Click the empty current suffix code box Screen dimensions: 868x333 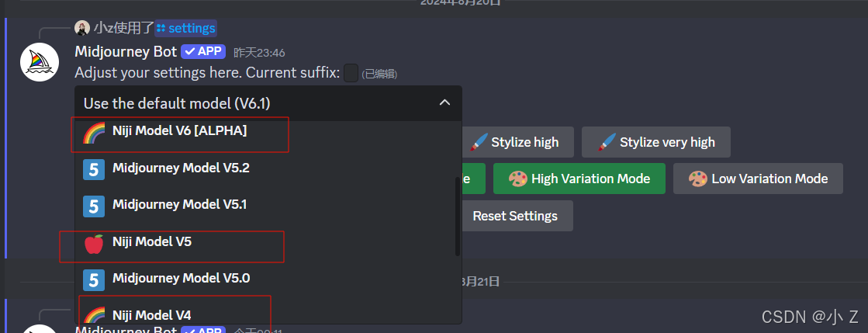pyautogui.click(x=351, y=73)
